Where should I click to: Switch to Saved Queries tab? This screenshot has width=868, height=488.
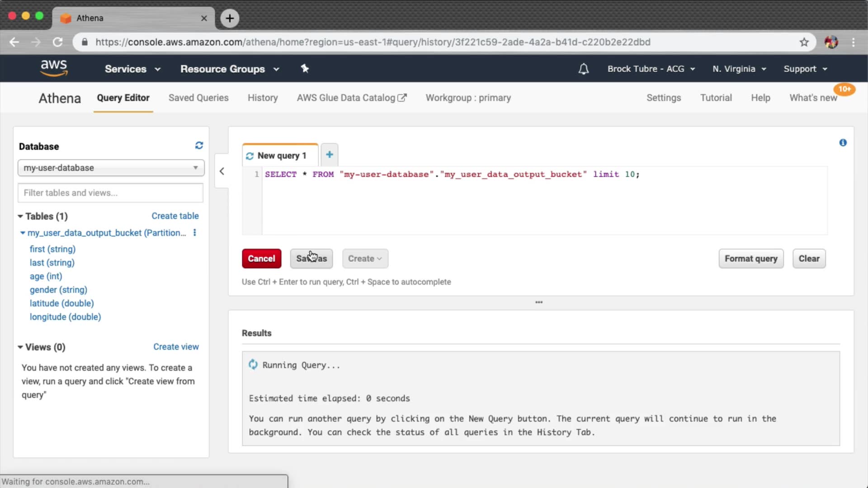point(198,98)
